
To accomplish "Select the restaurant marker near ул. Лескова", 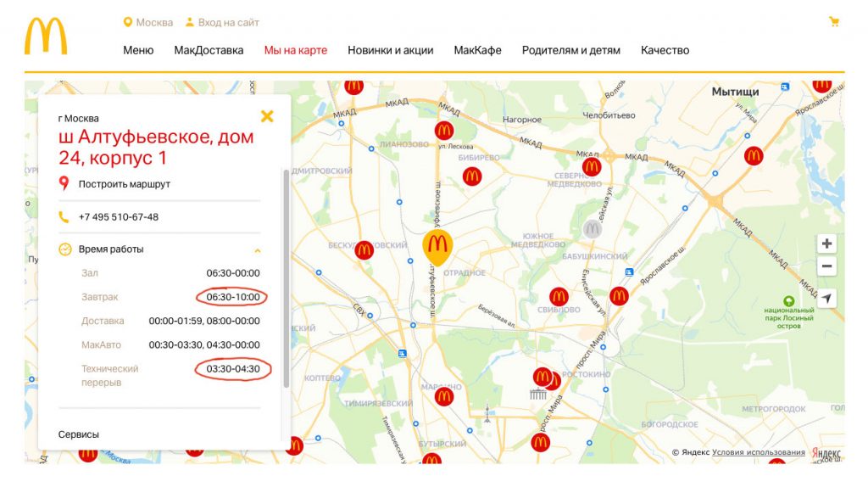I will pyautogui.click(x=444, y=131).
